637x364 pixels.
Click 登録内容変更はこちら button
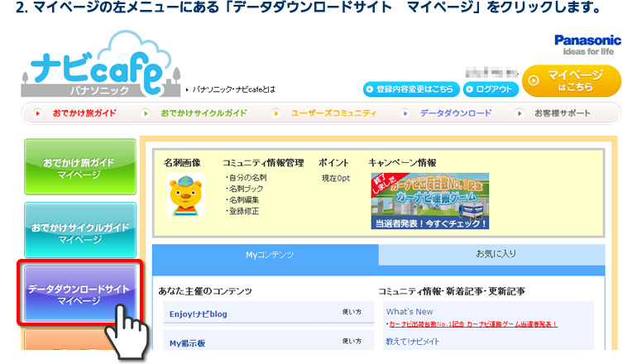[x=411, y=89]
